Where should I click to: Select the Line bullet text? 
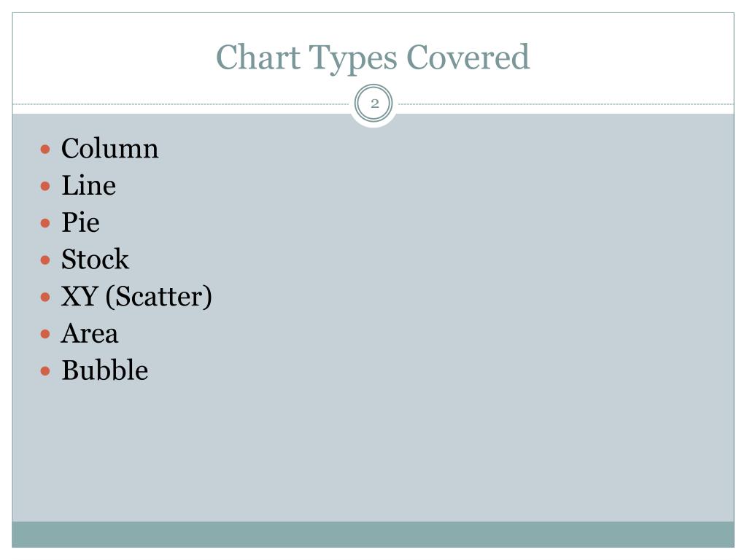[x=88, y=186]
